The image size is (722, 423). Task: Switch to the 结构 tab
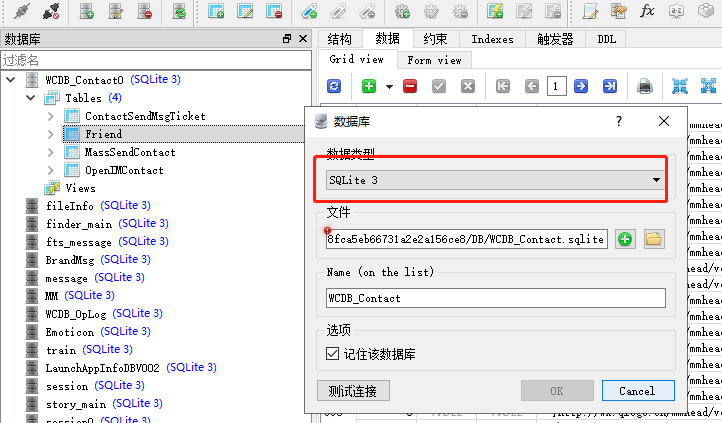coord(340,39)
